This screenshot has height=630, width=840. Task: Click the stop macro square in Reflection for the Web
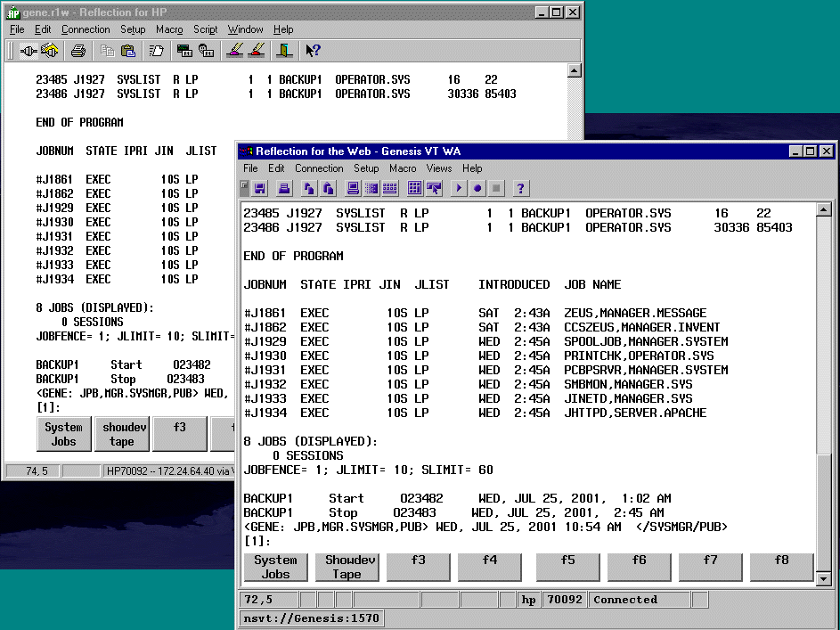tap(496, 188)
